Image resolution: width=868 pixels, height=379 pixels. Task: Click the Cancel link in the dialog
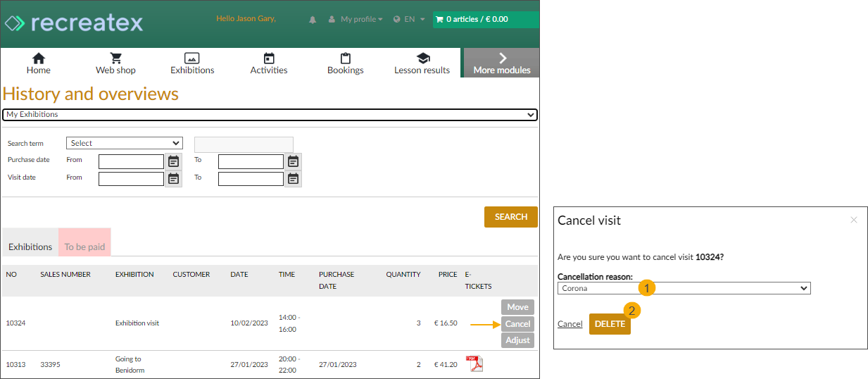pos(570,324)
